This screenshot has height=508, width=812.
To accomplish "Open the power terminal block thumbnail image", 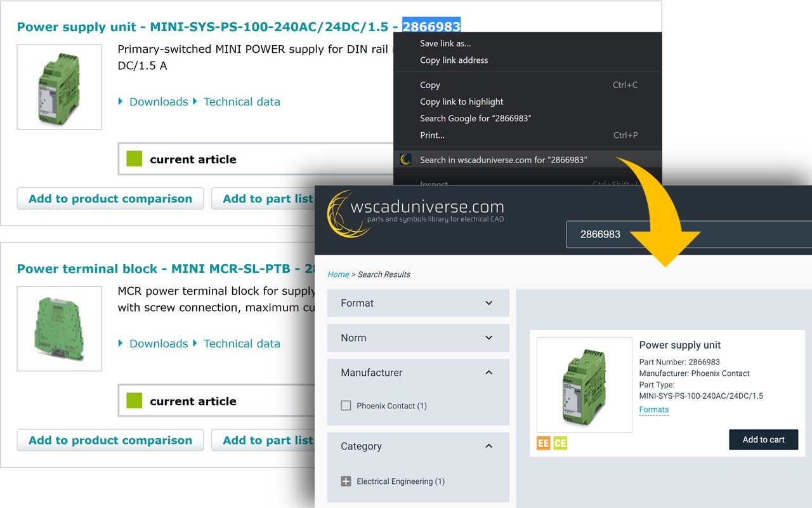I will tap(59, 329).
